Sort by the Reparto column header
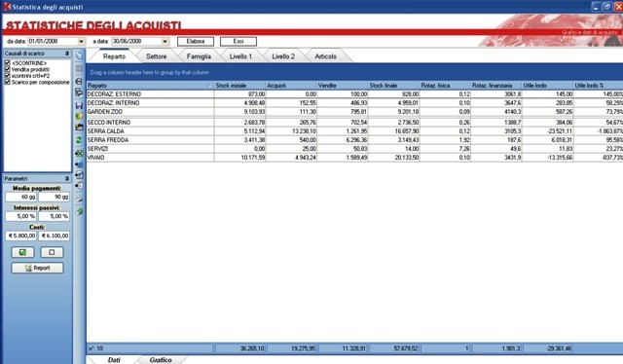Viewport: 623px width, 364px height. click(x=150, y=86)
